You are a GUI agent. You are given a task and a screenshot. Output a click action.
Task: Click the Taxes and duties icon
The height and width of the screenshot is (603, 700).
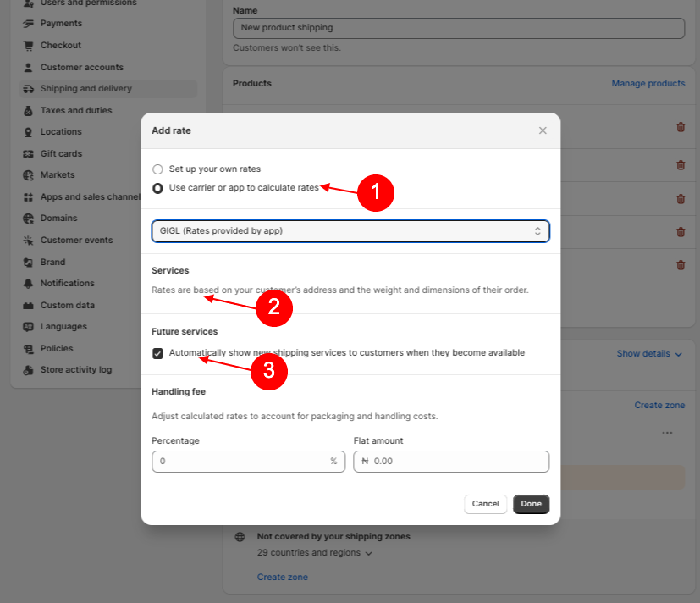[29, 110]
